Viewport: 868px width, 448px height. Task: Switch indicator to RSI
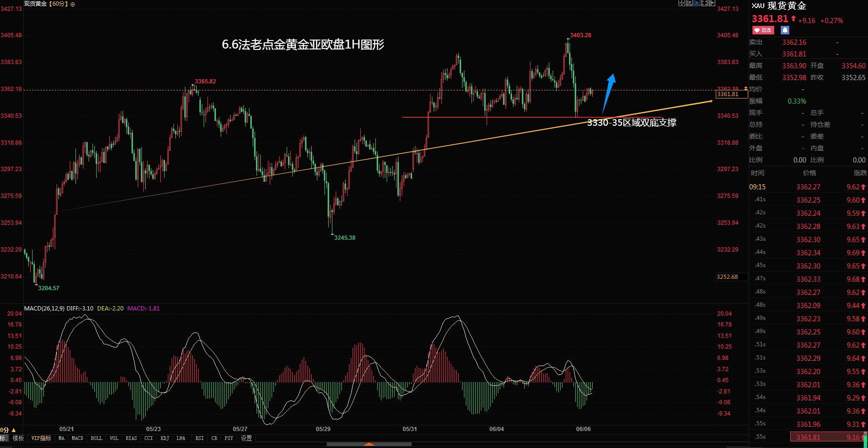coord(200,438)
